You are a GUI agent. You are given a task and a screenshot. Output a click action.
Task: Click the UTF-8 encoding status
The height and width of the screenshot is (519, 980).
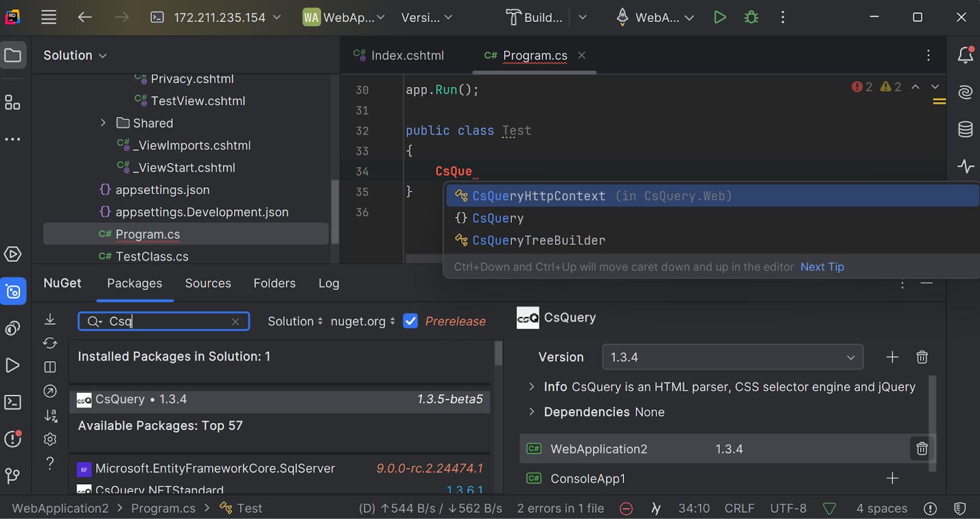[788, 508]
